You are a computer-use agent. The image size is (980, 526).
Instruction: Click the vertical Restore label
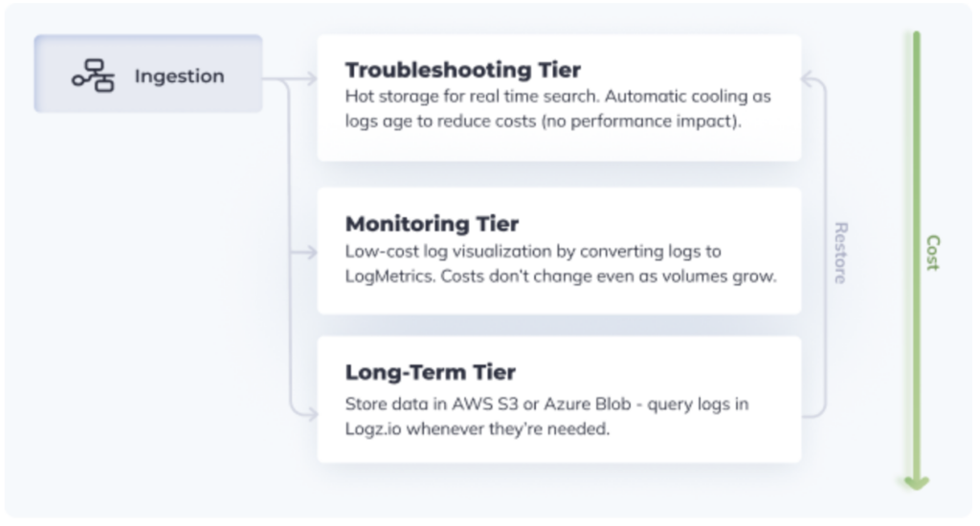point(840,252)
